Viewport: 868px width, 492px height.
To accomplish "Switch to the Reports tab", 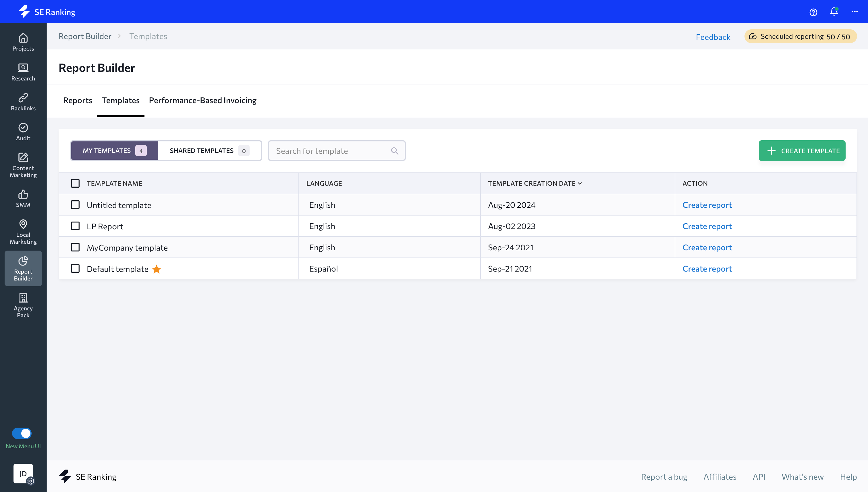I will (x=77, y=100).
